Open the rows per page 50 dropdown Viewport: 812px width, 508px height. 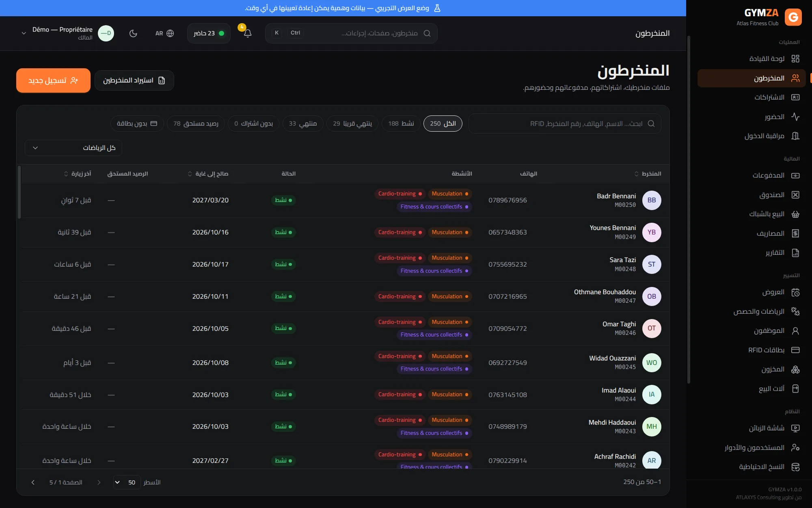(127, 482)
